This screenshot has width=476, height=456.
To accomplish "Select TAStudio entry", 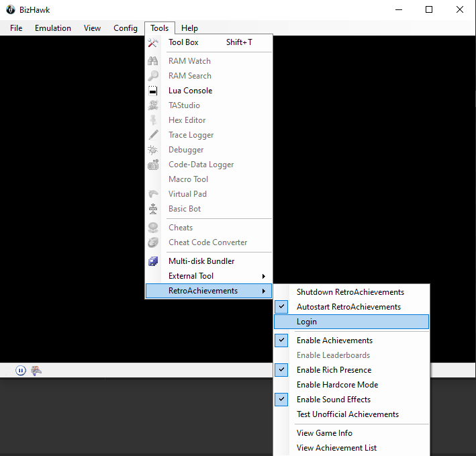I will (209, 105).
